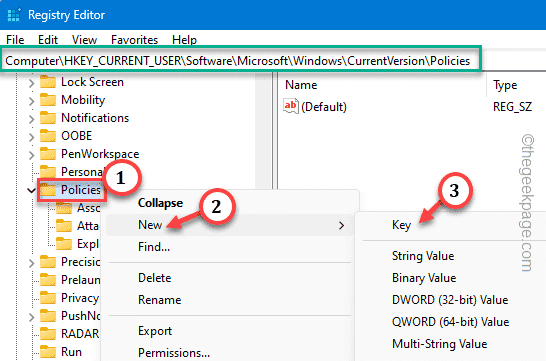The height and width of the screenshot is (361, 546).
Task: Choose Rename in the context menu
Action: click(159, 300)
